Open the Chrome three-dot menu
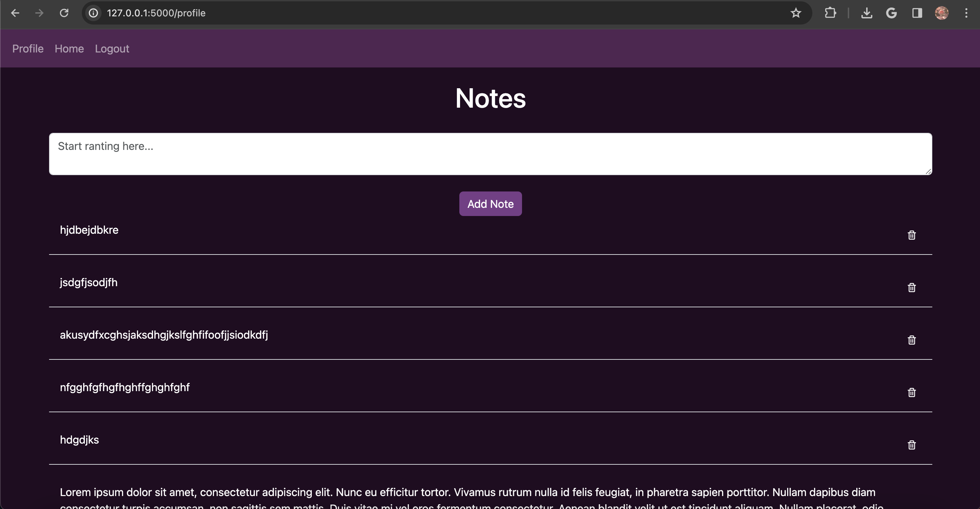The height and width of the screenshot is (509, 980). [966, 13]
